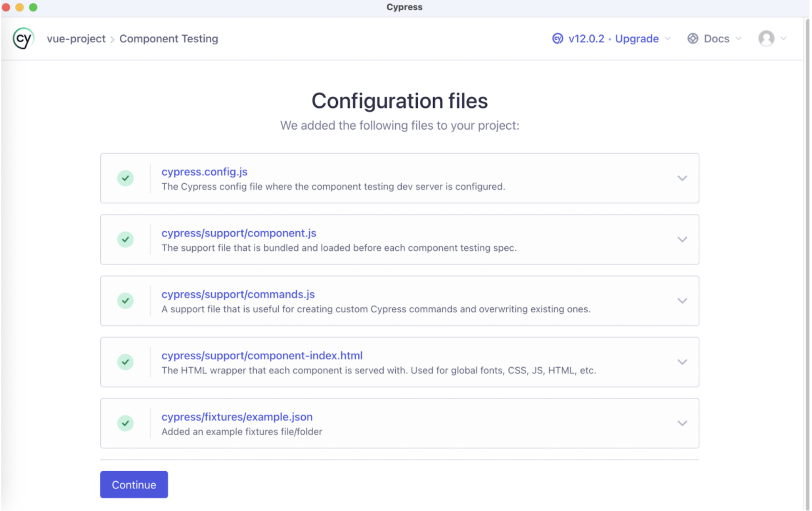Click the v12.0.2 version text
The width and height of the screenshot is (812, 511).
(586, 38)
